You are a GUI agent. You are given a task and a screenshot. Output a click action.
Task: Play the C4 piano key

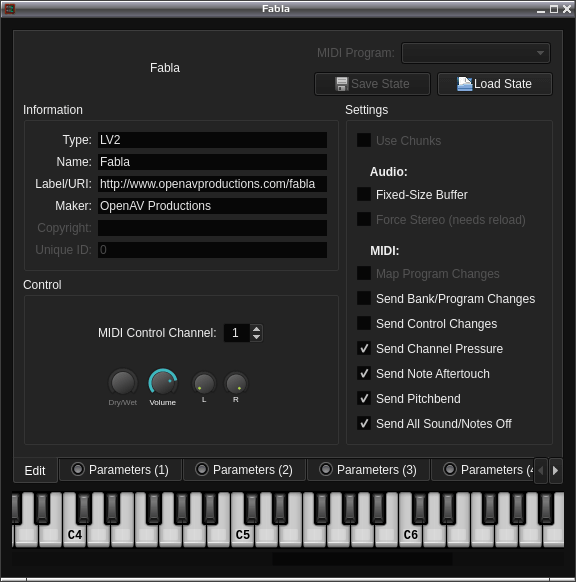pos(75,534)
